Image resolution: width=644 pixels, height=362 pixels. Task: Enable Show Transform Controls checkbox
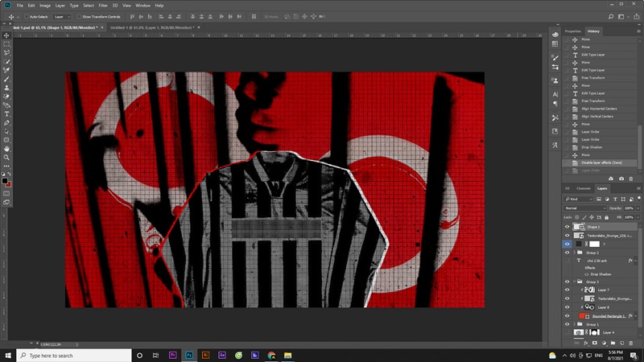tap(79, 17)
